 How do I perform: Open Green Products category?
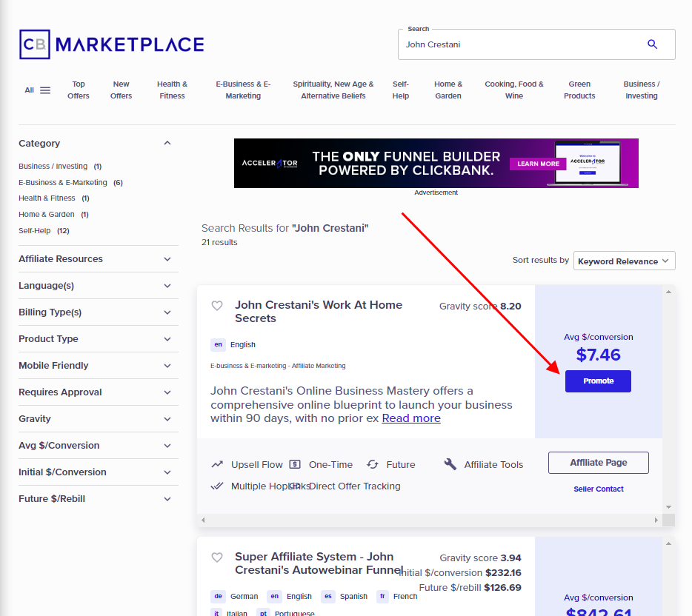tap(579, 90)
